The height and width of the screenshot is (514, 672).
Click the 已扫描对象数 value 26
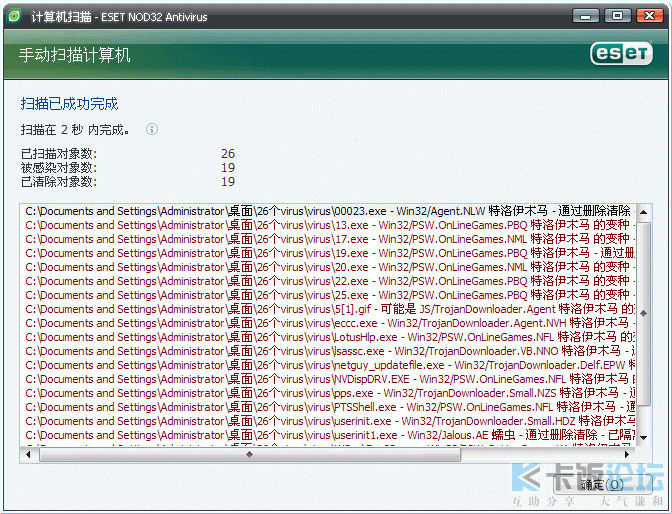(x=228, y=153)
